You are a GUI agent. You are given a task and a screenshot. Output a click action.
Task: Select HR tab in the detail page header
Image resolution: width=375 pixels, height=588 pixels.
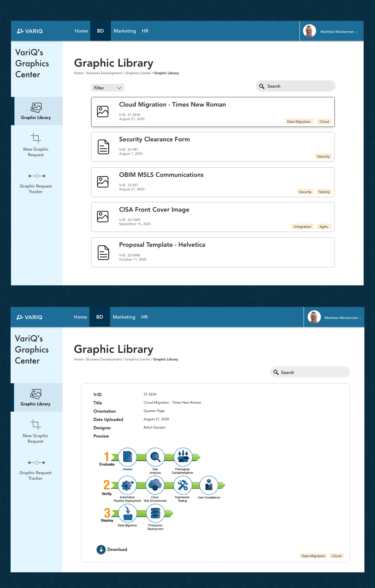pos(144,317)
